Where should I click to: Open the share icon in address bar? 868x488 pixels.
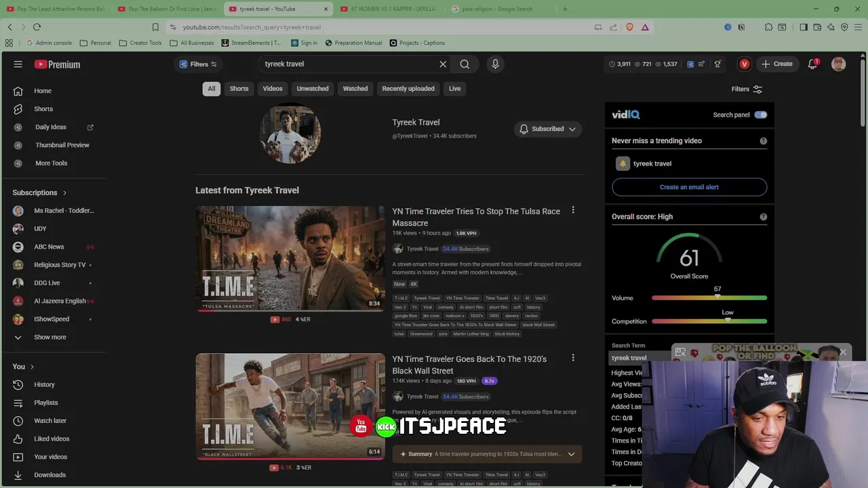tap(614, 27)
